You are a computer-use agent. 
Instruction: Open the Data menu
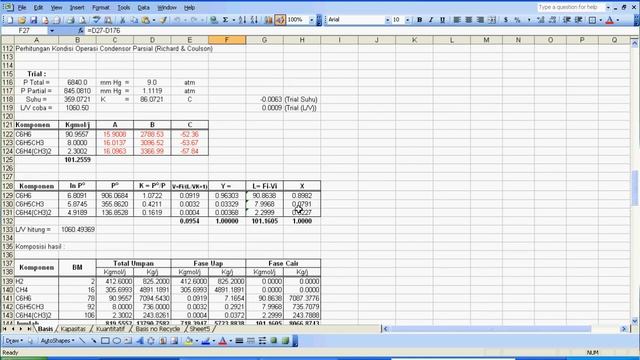tap(143, 7)
